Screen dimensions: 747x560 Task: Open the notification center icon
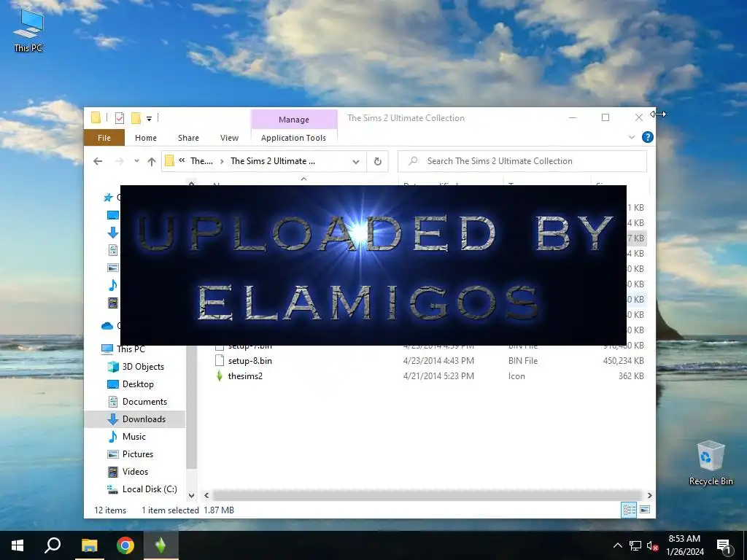pos(724,545)
